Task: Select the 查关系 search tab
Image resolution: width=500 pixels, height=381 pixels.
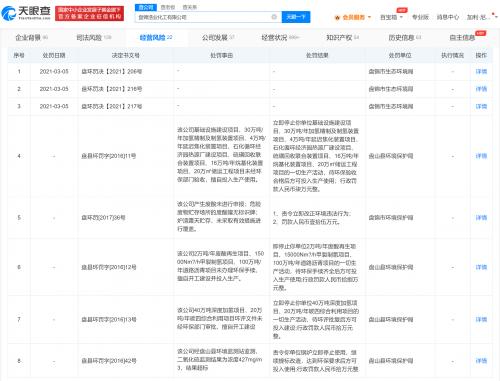Action: 190,7
